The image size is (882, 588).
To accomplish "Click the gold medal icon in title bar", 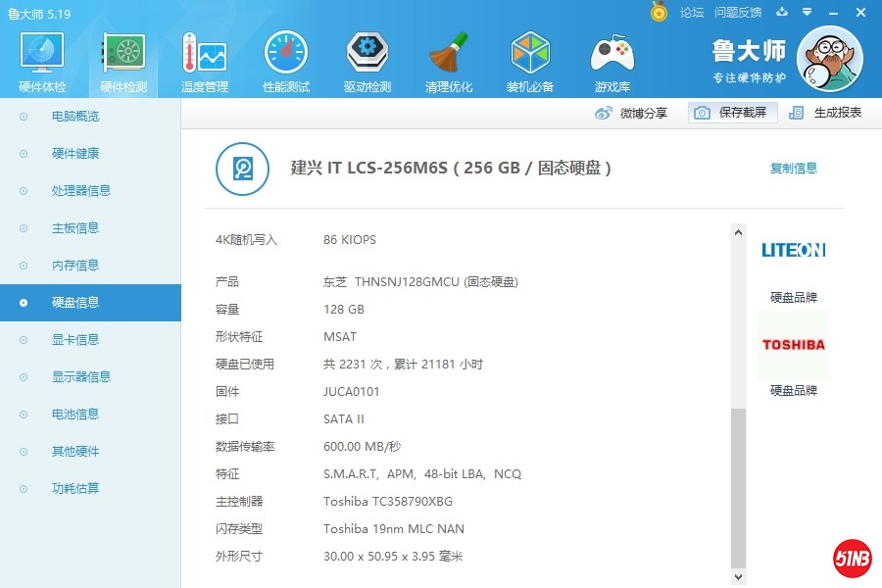I will [660, 12].
